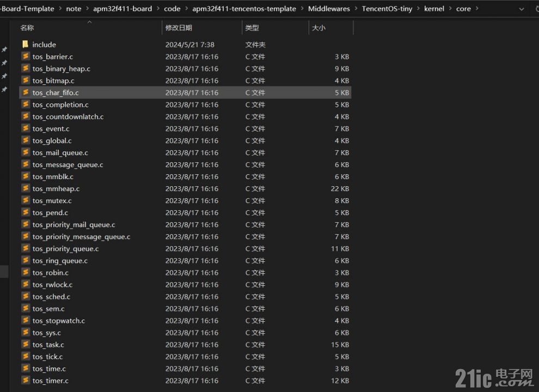The width and height of the screenshot is (539, 392).
Task: Click the tos_rwlock.c file icon
Action: click(x=26, y=284)
